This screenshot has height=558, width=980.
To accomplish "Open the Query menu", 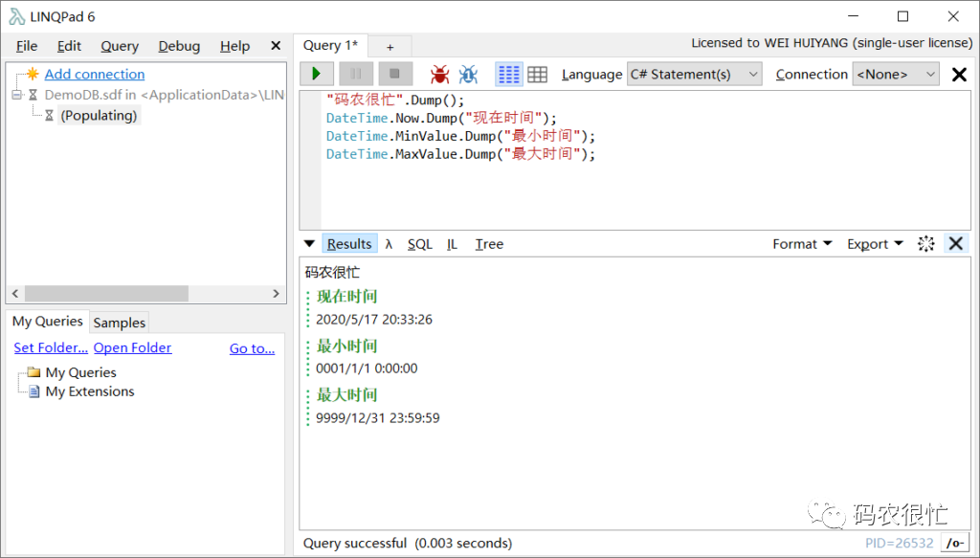I will click(120, 46).
